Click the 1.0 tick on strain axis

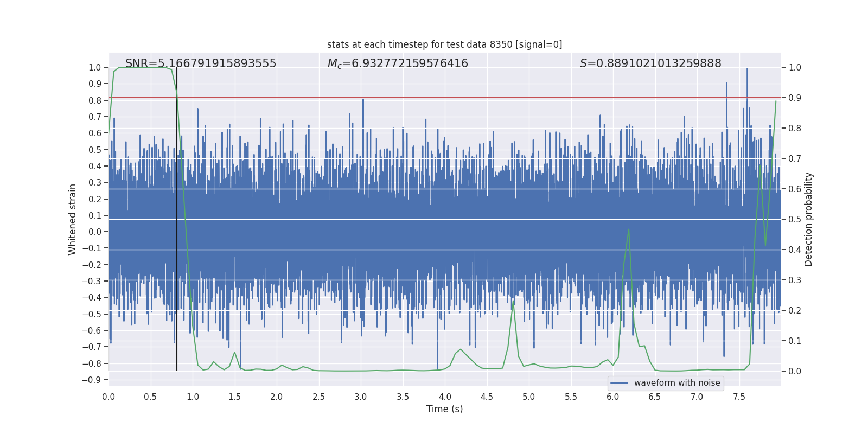coord(94,68)
